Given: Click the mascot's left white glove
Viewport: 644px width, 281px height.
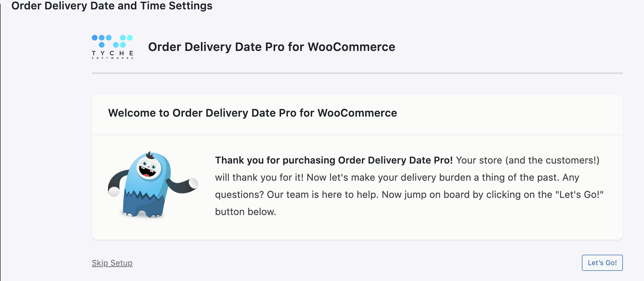Looking at the screenshot, I should coord(114,191).
